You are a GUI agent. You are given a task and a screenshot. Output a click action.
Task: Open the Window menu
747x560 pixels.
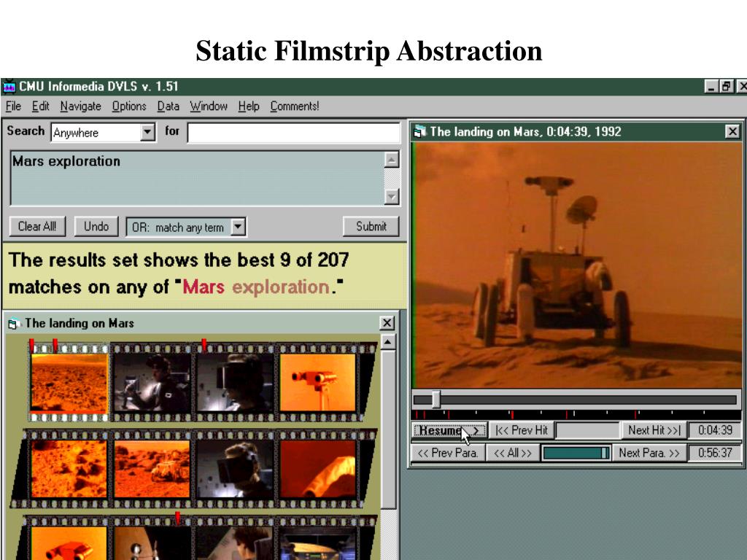point(209,106)
